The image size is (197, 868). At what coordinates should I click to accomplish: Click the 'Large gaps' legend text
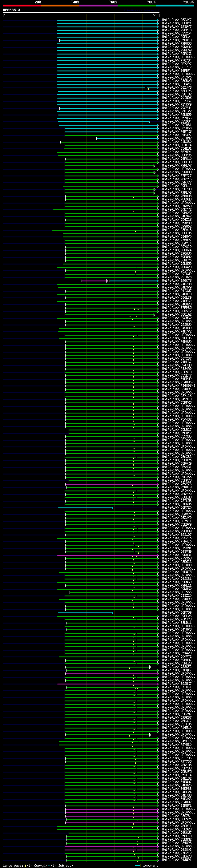[13, 865]
